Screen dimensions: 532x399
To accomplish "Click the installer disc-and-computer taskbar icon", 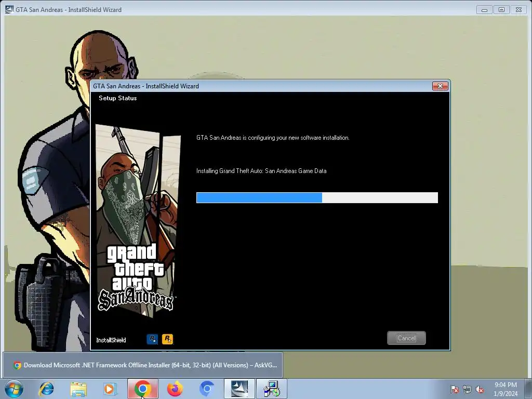I will [272, 389].
